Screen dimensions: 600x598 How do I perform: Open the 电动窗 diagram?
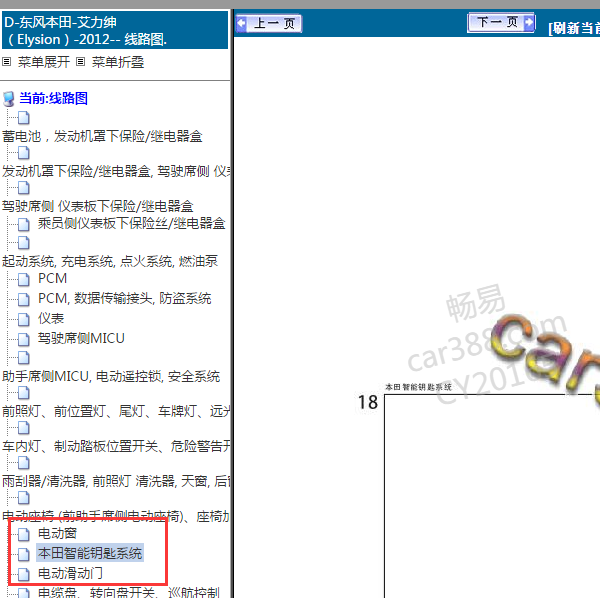pos(57,533)
